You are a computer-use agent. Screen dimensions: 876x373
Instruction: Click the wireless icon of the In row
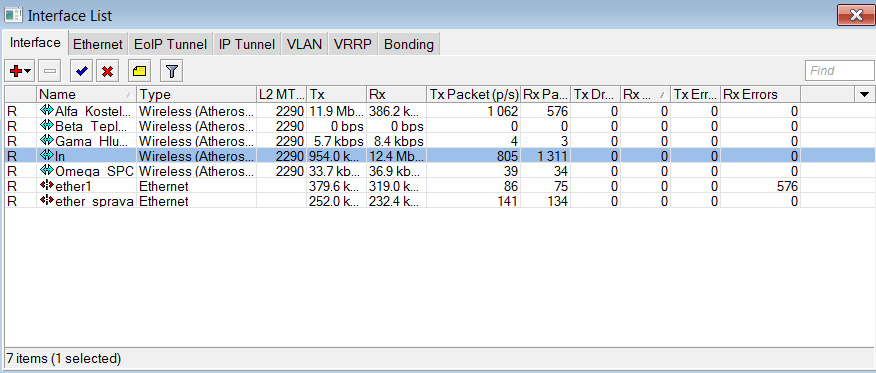coord(47,156)
